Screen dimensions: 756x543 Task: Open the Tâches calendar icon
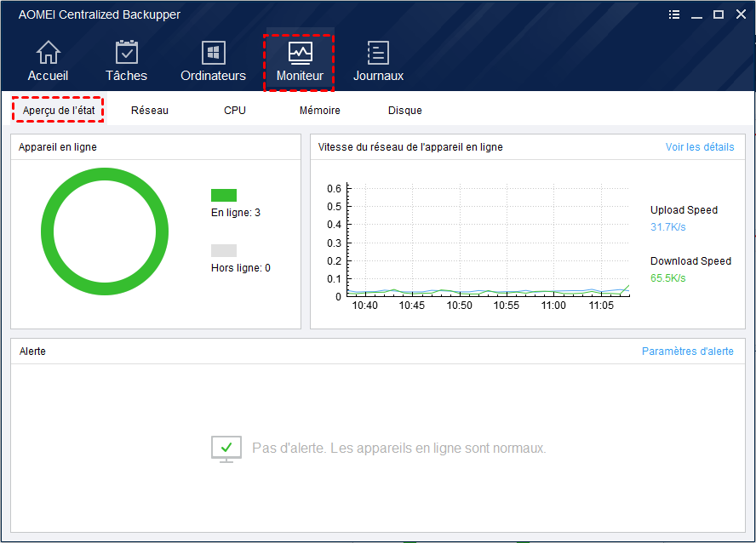point(126,53)
